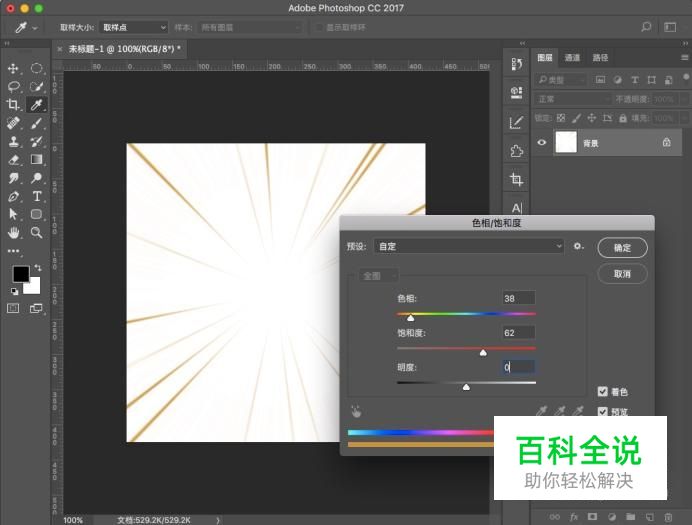Select the Elliptical Marquee tool
This screenshot has height=525, width=692.
[37, 68]
